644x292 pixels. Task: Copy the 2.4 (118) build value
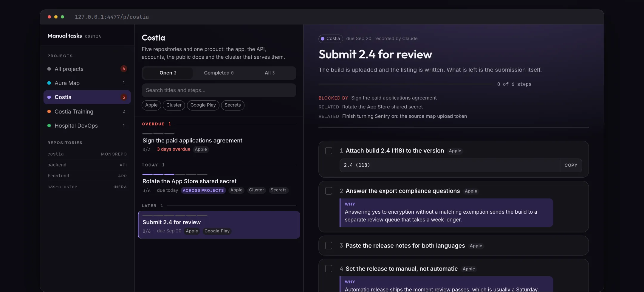(x=571, y=165)
